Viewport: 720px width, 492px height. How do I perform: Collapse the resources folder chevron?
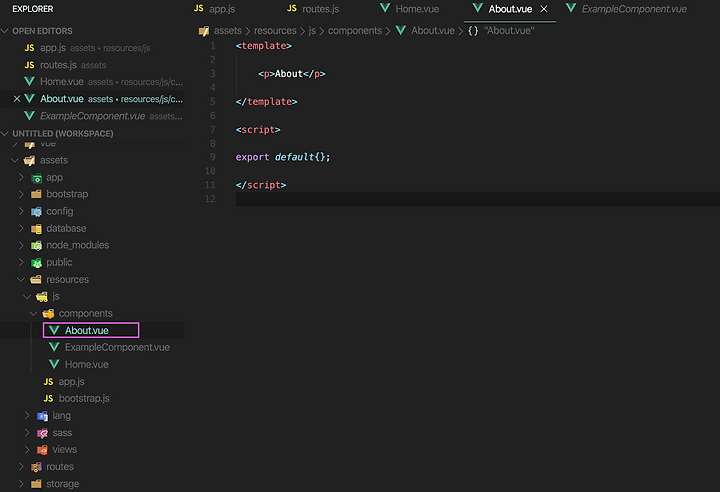click(x=21, y=279)
